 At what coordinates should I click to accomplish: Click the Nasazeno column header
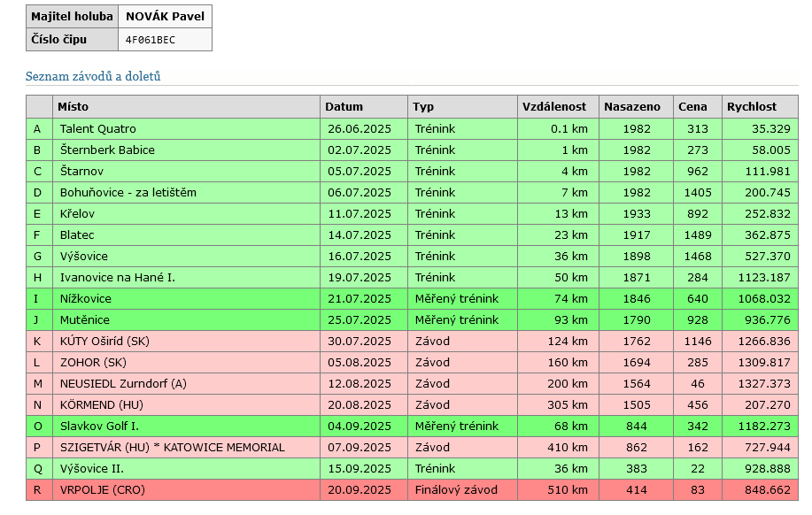(x=631, y=107)
